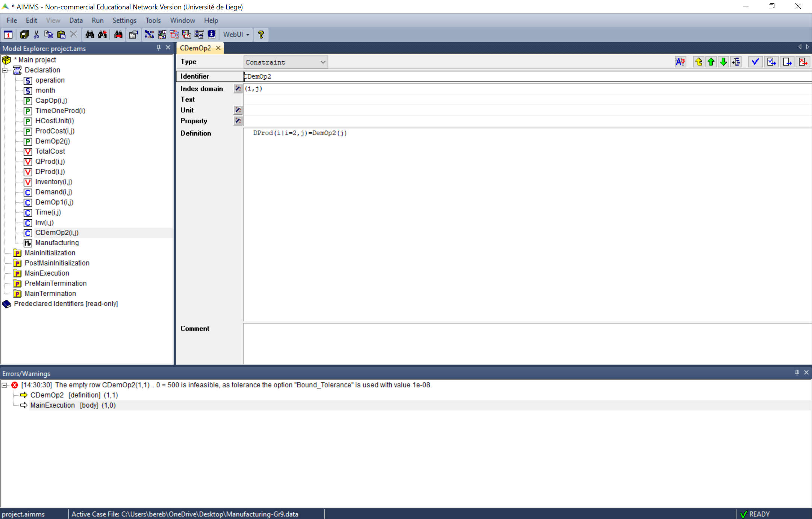Click in the Definition text area

coord(527,225)
